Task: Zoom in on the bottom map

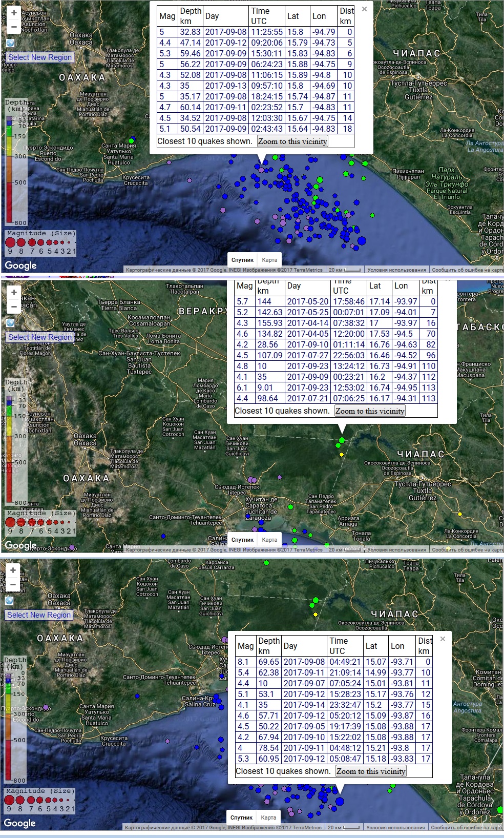Action: [x=13, y=570]
